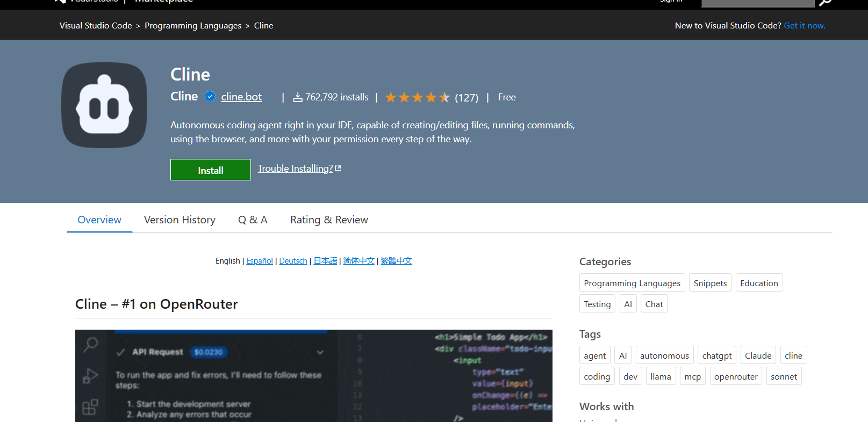
Task: Click the Cline robot extension logo
Action: tap(104, 105)
